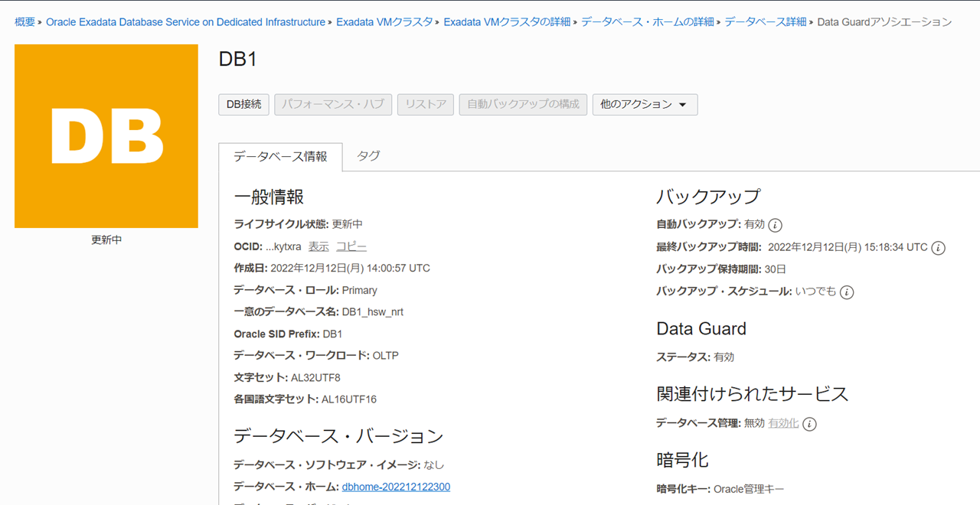The image size is (980, 505).
Task: Click the パフォーマンス・ハブ button
Action: [333, 104]
